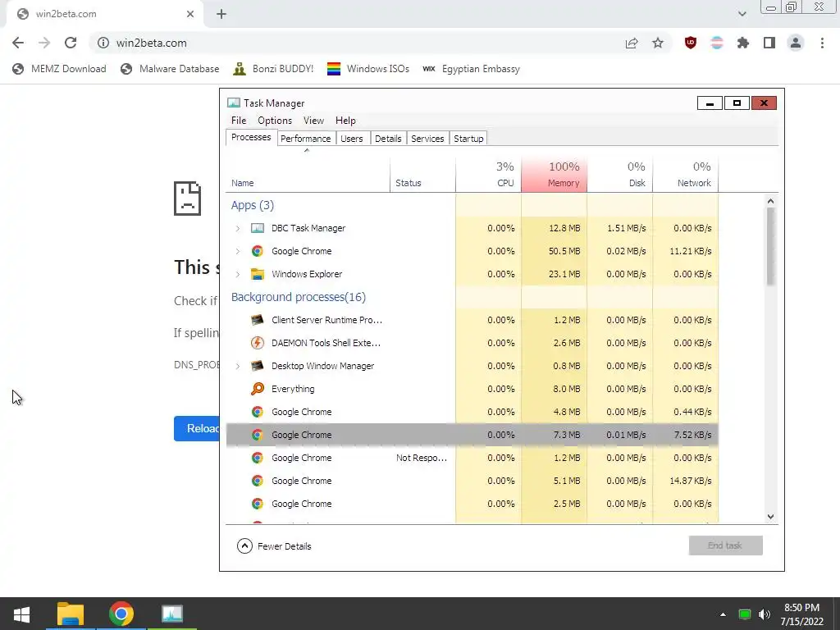Viewport: 840px width, 630px height.
Task: Switch to the Startup tab
Action: pos(468,138)
